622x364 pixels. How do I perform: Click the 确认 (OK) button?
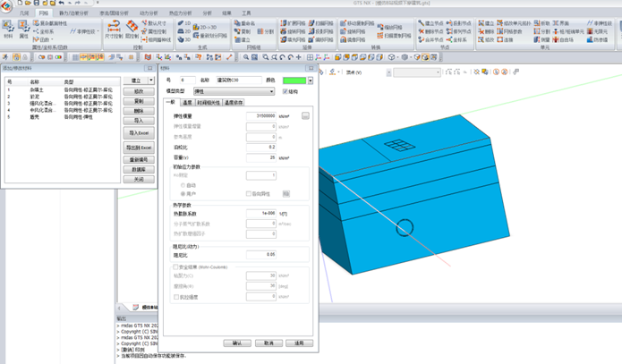pos(237,343)
